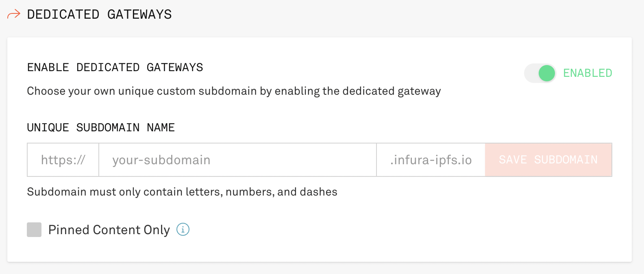Select the ENABLE DEDICATED GATEWAYS title
Screen dimensions: 644x274
pos(115,67)
